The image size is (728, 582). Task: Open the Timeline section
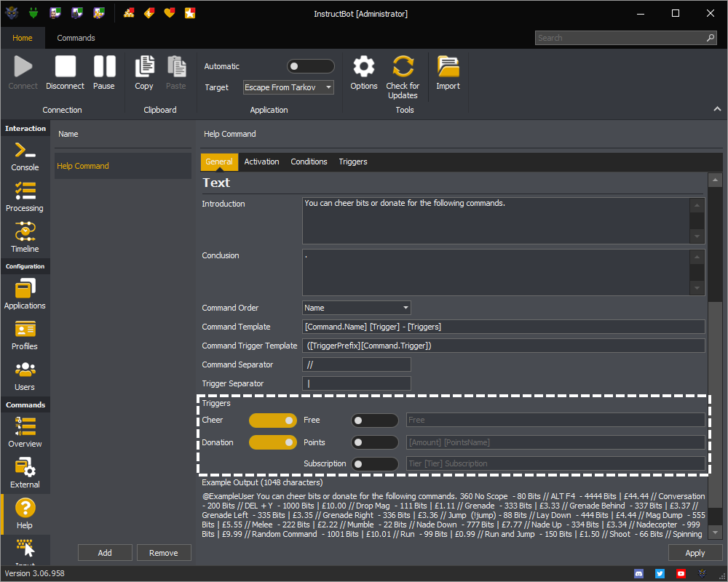25,238
